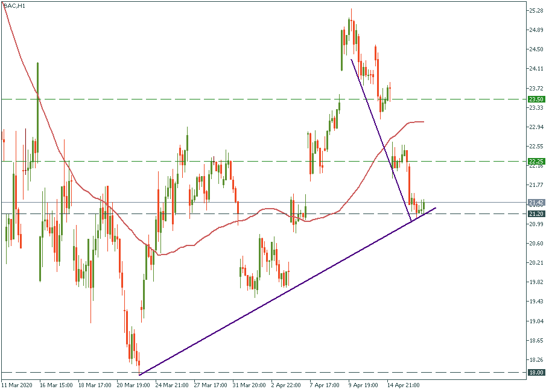552x392 pixels.
Task: Click the BAC,H1 chart symbol label
Action: [14, 5]
